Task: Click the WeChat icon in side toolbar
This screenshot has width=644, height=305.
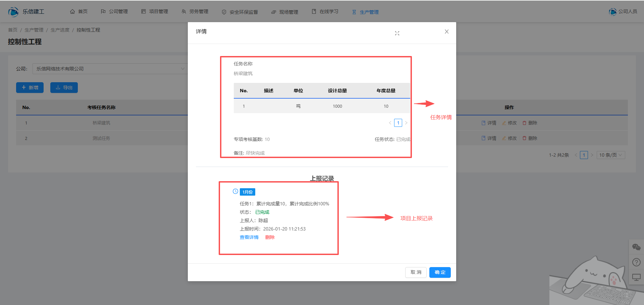Action: point(636,247)
